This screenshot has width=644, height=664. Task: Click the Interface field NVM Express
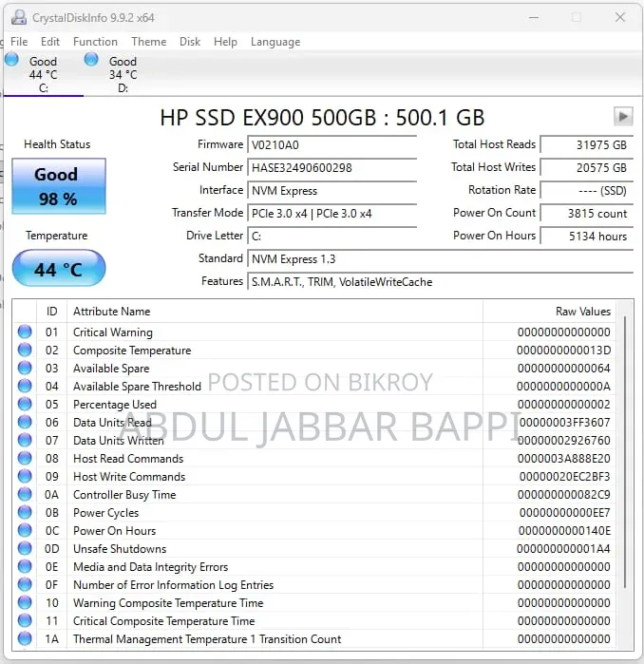[x=331, y=191]
